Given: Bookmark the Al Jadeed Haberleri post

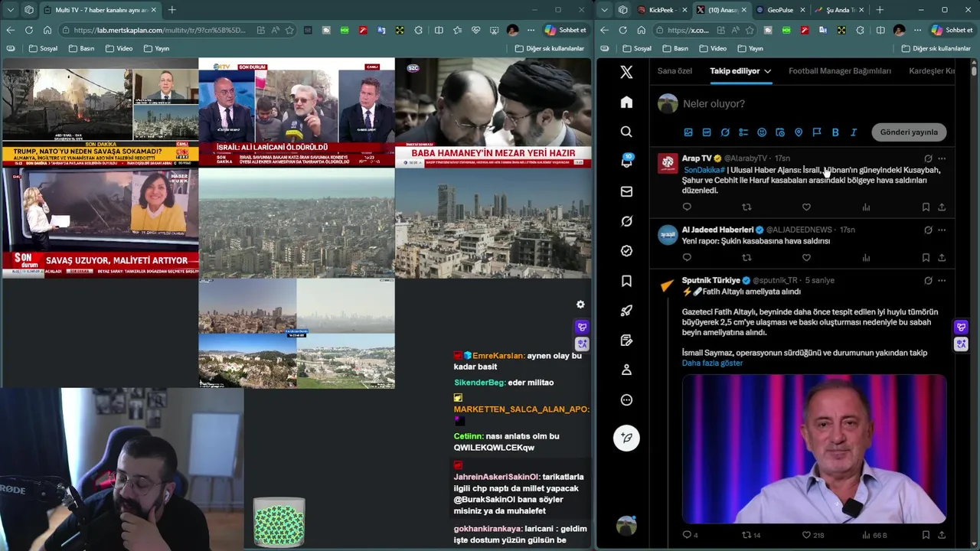Looking at the screenshot, I should click(926, 257).
